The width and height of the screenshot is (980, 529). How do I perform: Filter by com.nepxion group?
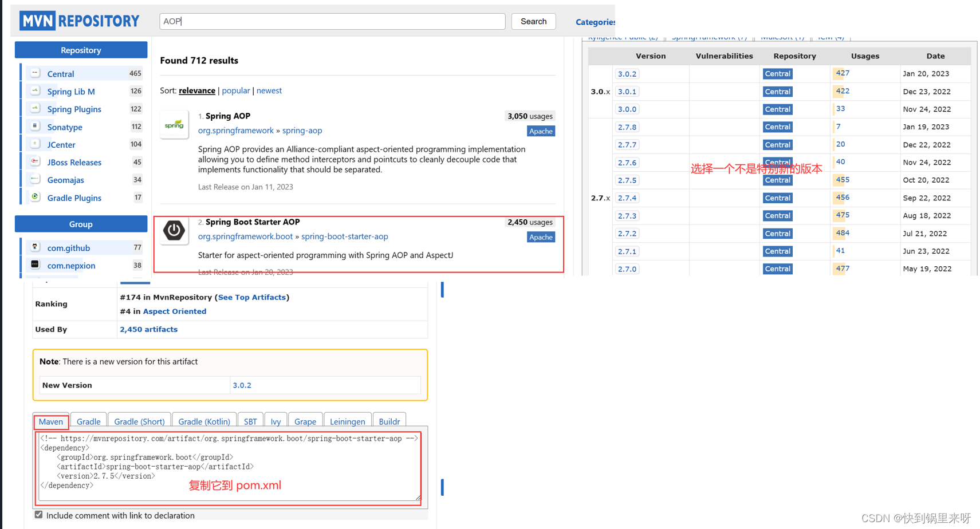tap(72, 266)
